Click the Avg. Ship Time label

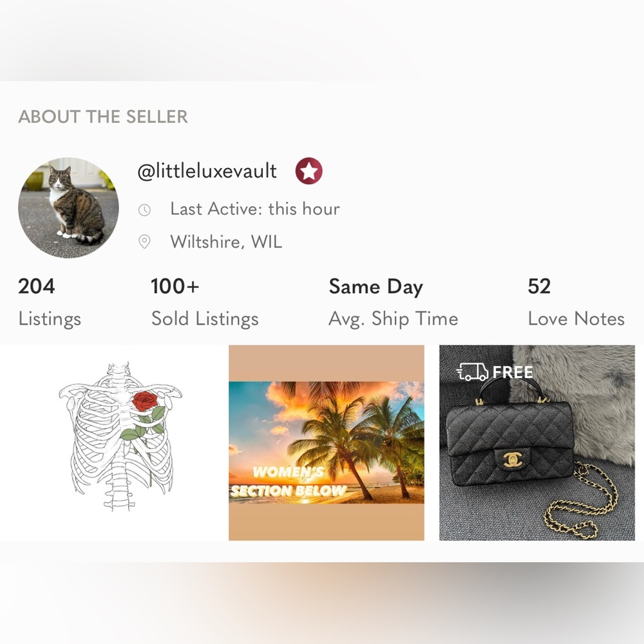(393, 319)
